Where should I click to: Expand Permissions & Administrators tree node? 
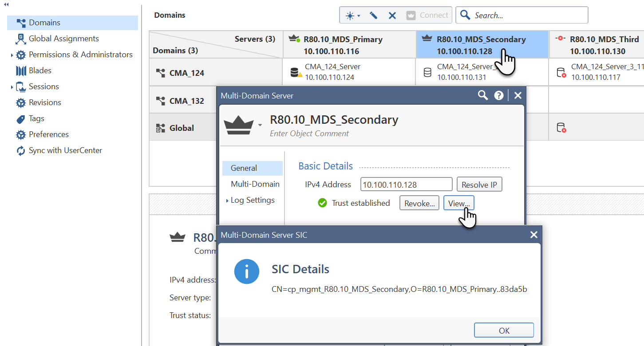pos(12,55)
